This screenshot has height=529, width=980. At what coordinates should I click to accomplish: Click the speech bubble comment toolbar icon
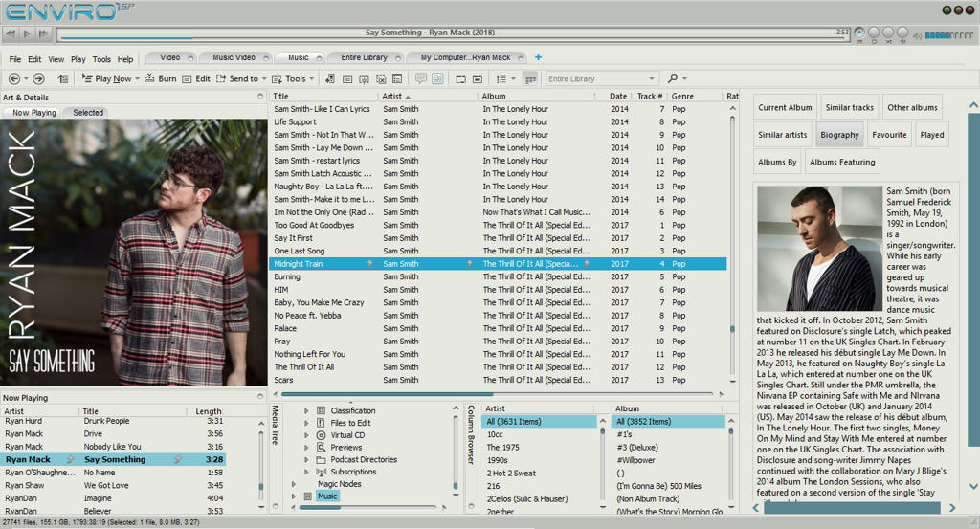[421, 78]
